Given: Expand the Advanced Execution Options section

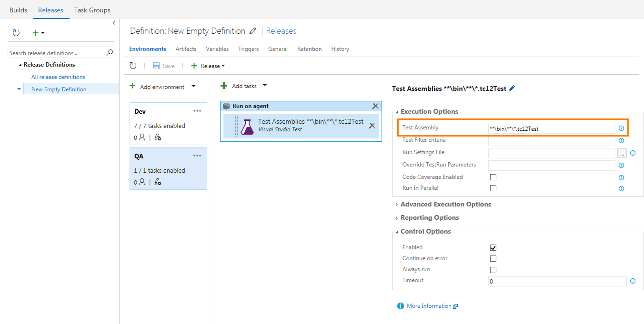Looking at the screenshot, I should (445, 204).
